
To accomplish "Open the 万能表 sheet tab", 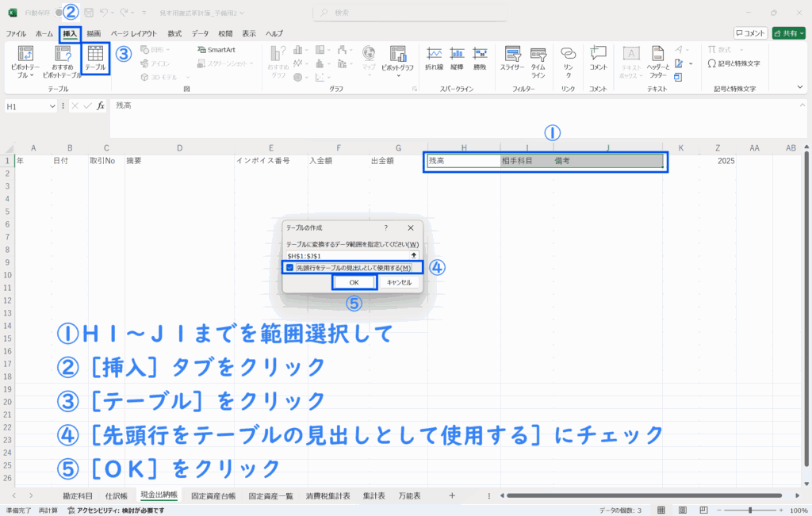I will pos(409,496).
